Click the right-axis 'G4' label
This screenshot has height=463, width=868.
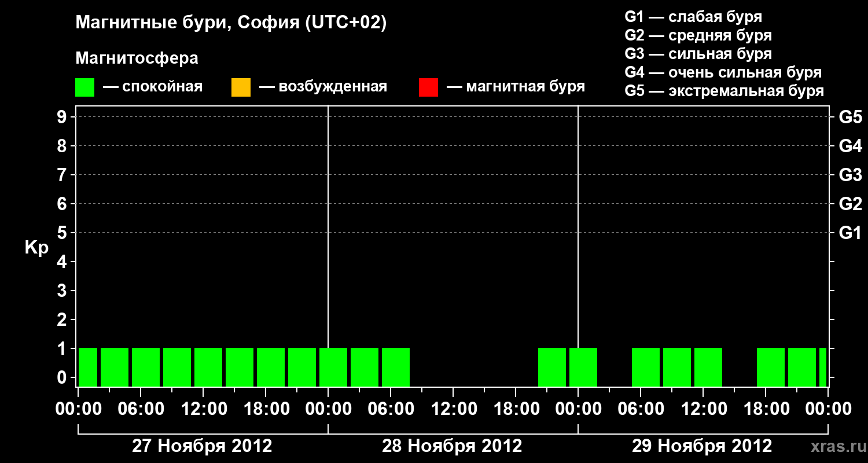(x=851, y=146)
